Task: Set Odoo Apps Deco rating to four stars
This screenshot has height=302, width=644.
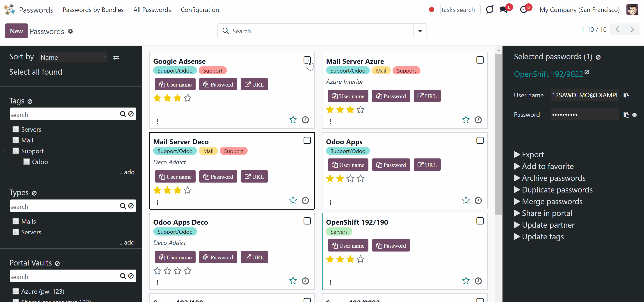Action: (187, 271)
